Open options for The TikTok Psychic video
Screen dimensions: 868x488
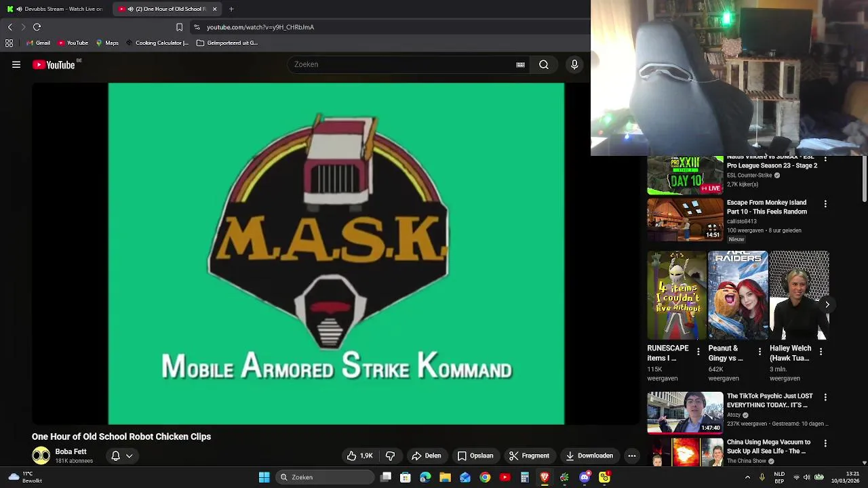pyautogui.click(x=825, y=397)
